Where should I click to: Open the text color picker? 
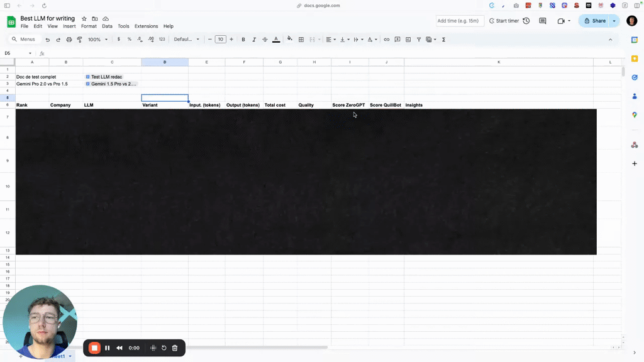pos(276,40)
